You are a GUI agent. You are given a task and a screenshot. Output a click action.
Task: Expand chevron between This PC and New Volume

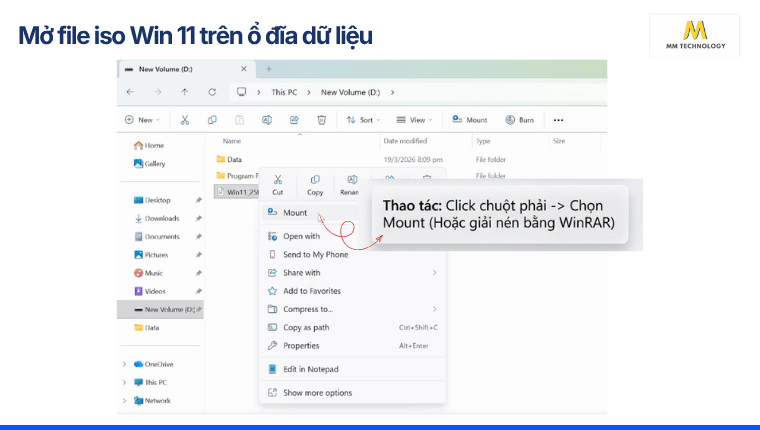coord(309,92)
